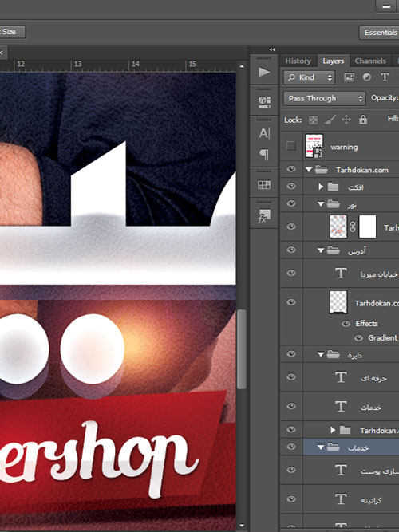Select the خیابان میردا text layer T icon
399x532 pixels.
[341, 273]
